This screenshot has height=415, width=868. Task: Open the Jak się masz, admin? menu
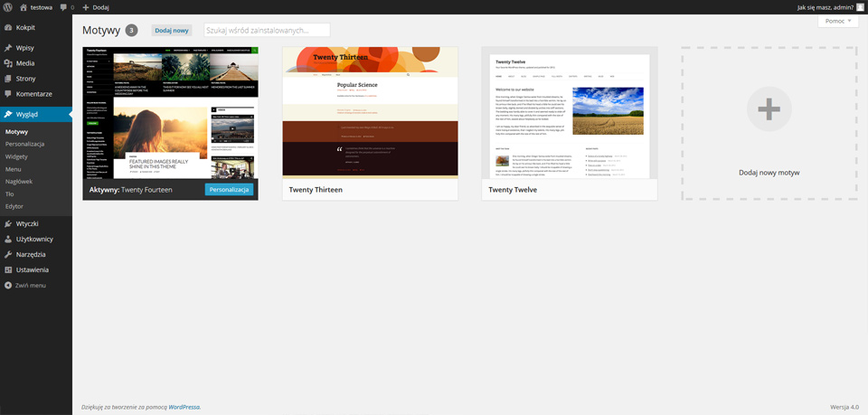830,7
